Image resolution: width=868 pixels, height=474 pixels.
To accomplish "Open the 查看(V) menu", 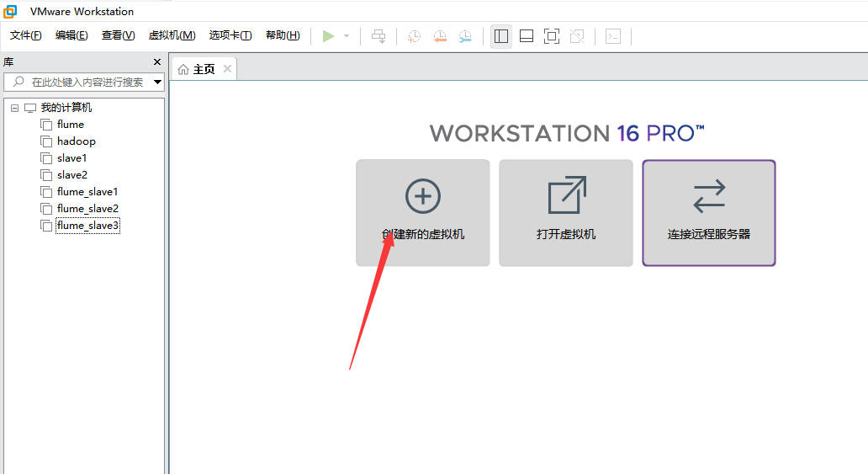I will point(118,35).
